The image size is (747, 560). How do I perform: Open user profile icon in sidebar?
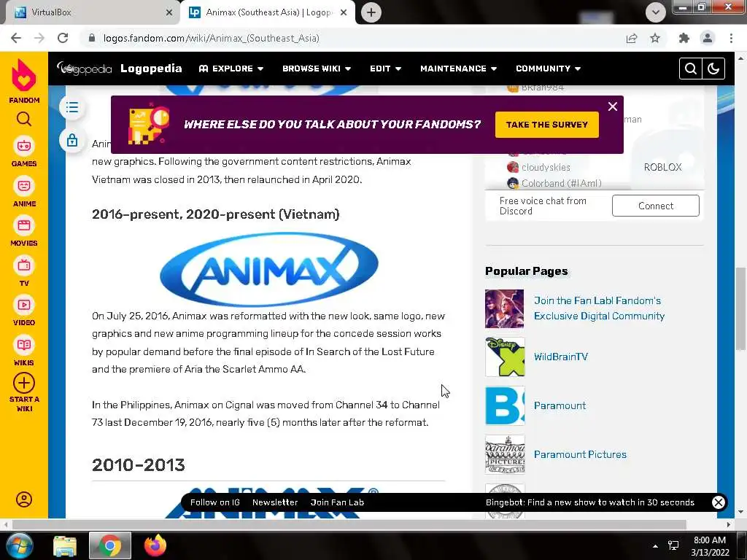point(24,499)
